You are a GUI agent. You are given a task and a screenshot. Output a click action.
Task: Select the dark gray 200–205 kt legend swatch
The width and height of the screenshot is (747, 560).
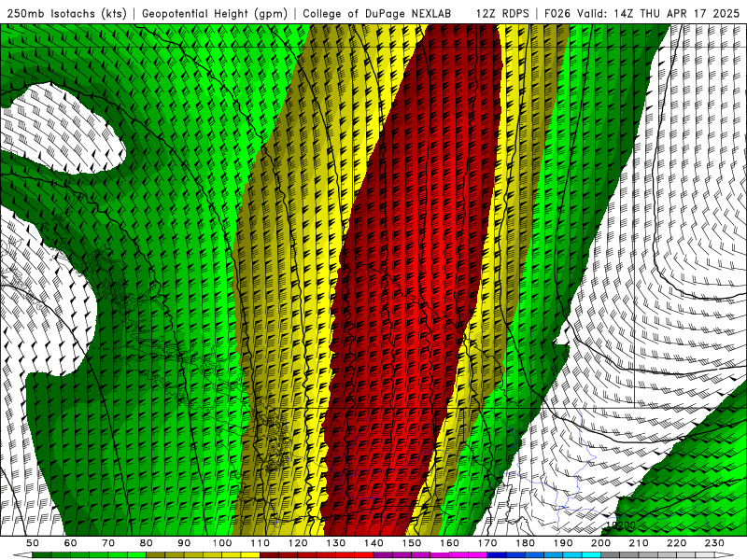(611, 555)
